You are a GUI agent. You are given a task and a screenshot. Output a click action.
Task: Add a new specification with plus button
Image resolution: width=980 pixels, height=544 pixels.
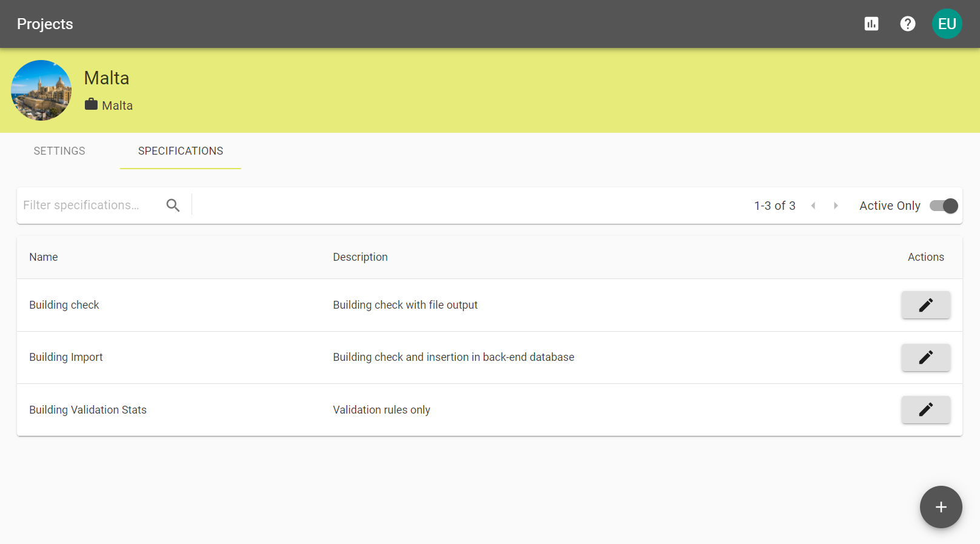[941, 507]
